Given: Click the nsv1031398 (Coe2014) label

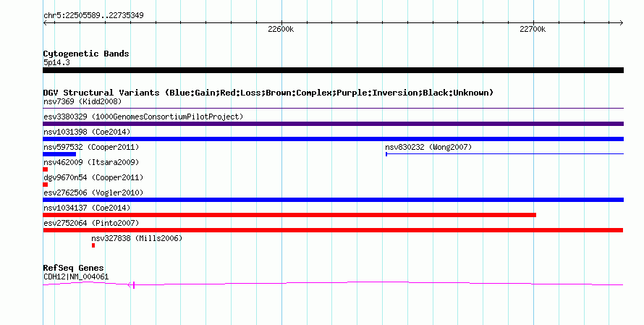Looking at the screenshot, I should point(87,132).
